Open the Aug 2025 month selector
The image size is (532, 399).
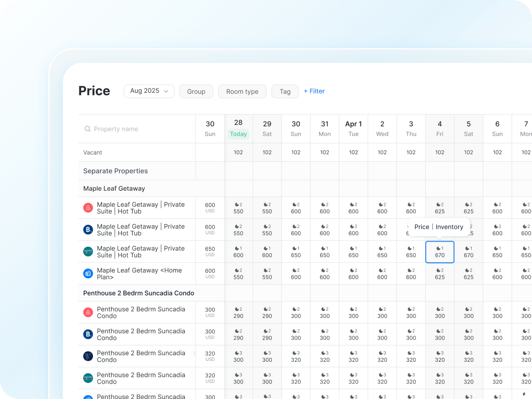pyautogui.click(x=149, y=91)
